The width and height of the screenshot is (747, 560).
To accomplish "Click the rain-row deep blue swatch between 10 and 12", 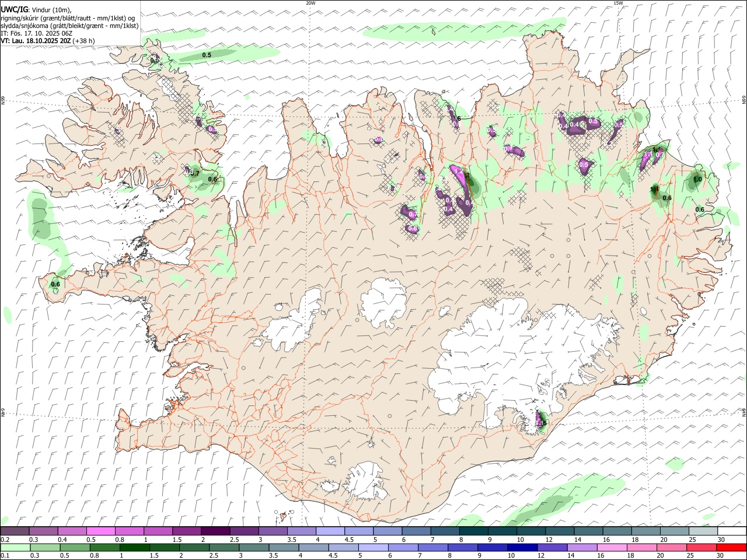I will coord(522,547).
